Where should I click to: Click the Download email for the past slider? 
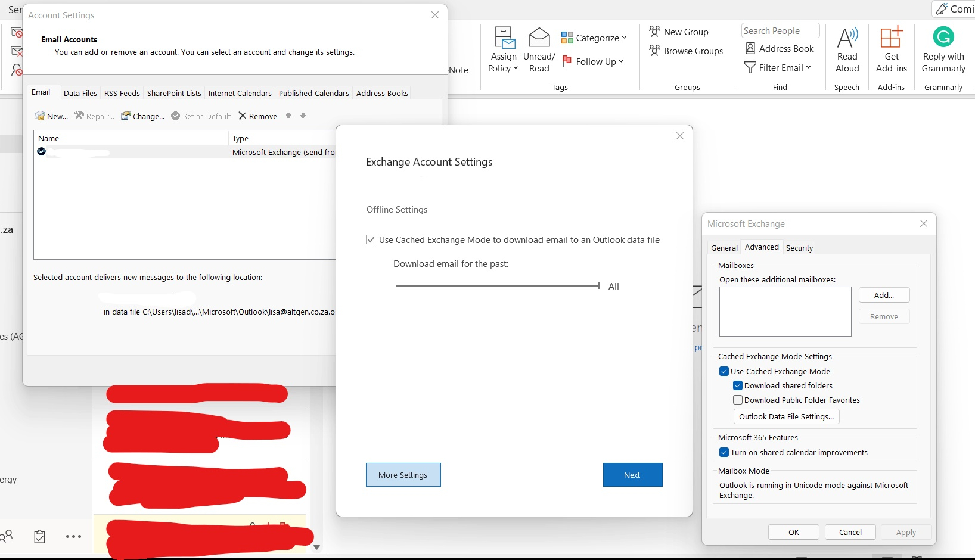[498, 286]
